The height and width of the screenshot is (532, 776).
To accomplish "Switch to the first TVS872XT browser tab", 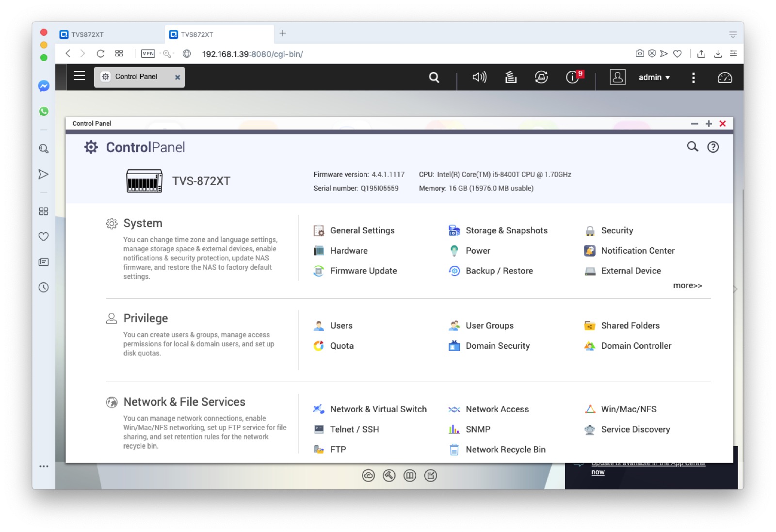I will [110, 34].
